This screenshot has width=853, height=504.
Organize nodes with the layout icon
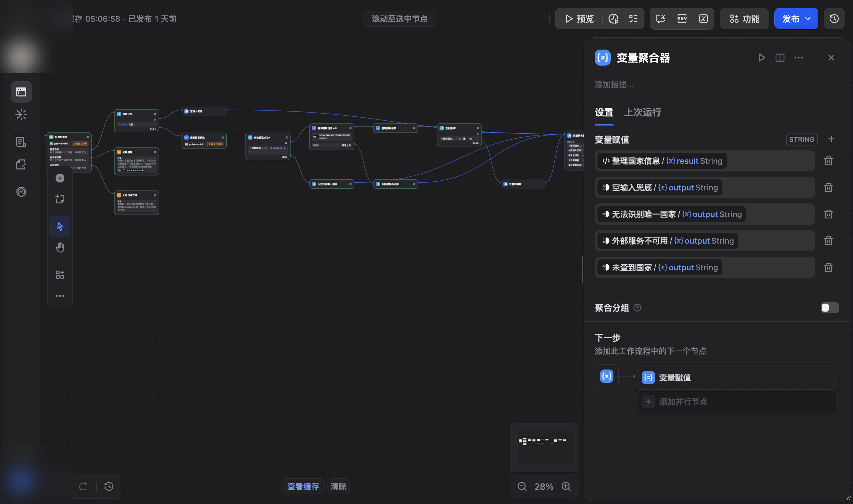(x=60, y=274)
